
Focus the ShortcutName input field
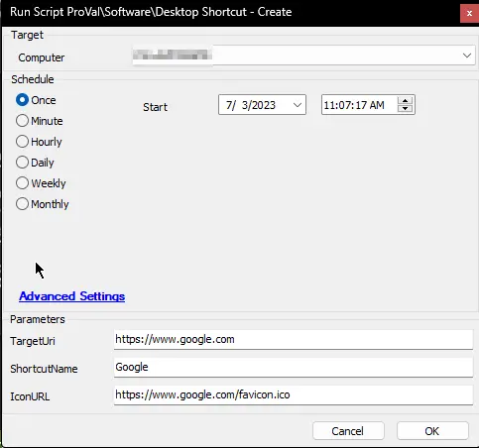coord(294,367)
